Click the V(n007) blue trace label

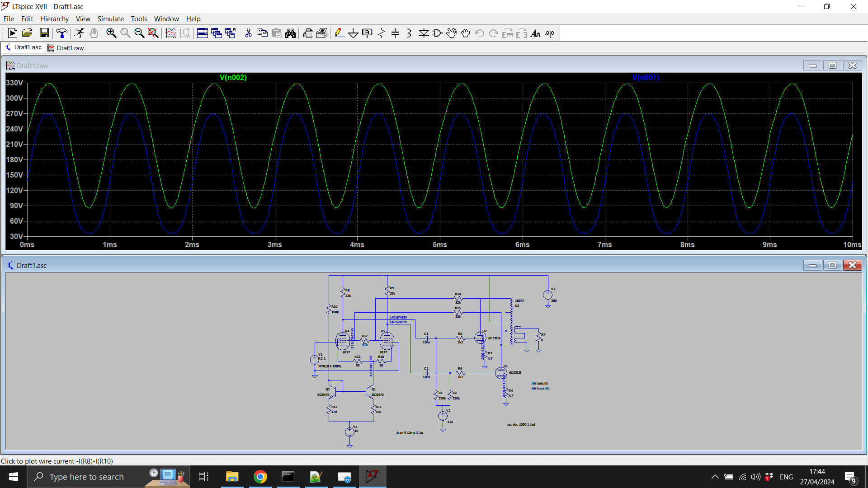point(646,77)
